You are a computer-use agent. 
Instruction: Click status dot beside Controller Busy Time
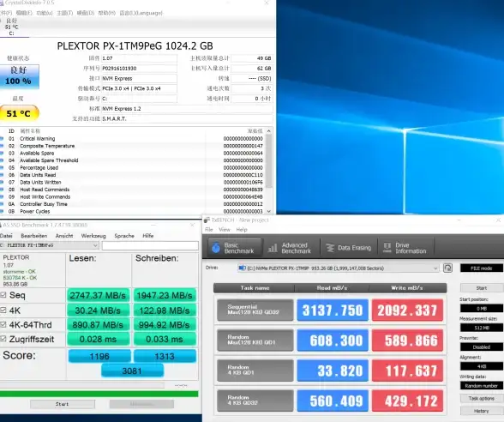[x=2, y=204]
